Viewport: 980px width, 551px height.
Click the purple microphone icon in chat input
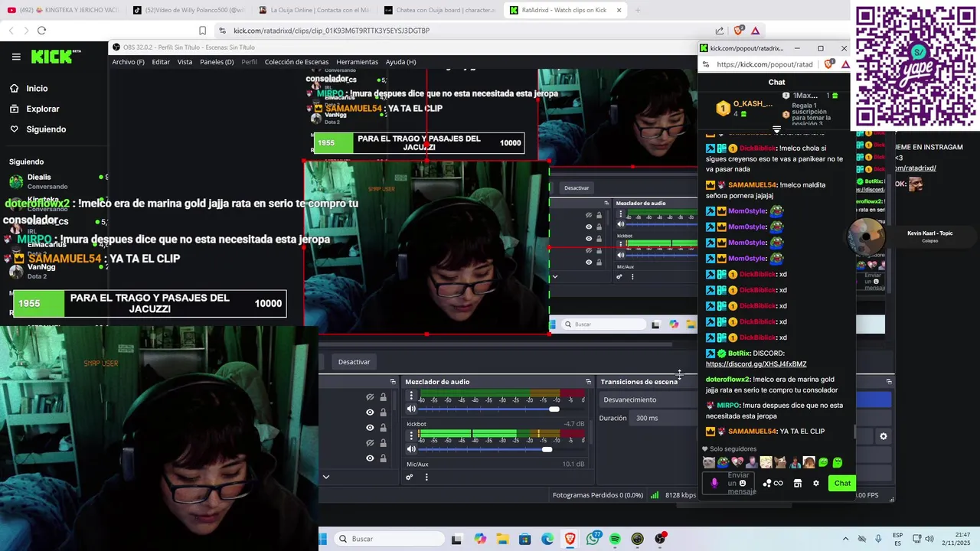click(714, 483)
